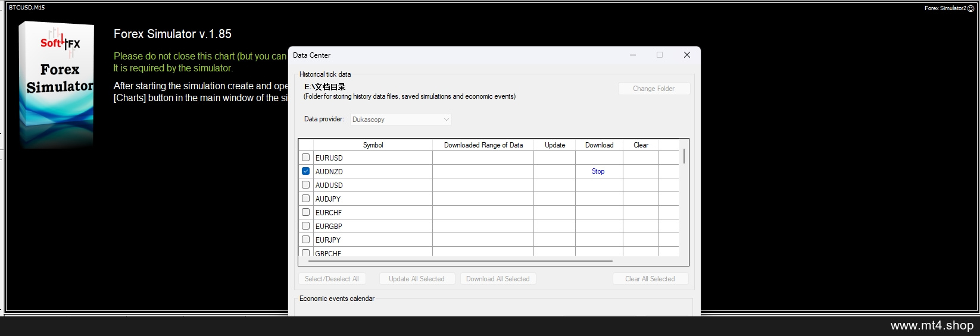Click the Forex Simulator box logo
This screenshot has width=980, height=336.
click(x=57, y=85)
